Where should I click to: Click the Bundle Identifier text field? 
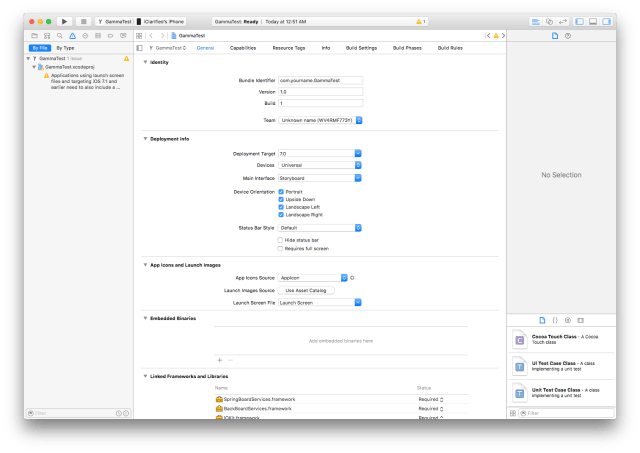320,78
